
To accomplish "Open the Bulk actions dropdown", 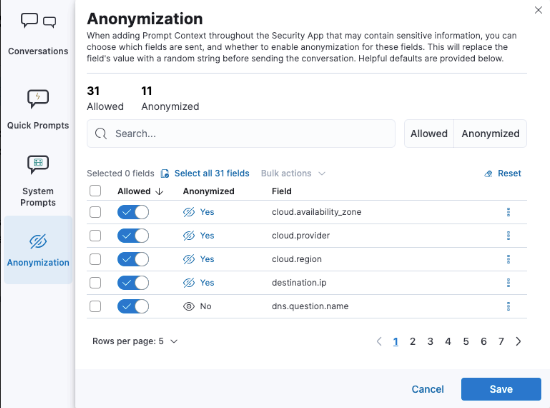I will click(x=293, y=173).
